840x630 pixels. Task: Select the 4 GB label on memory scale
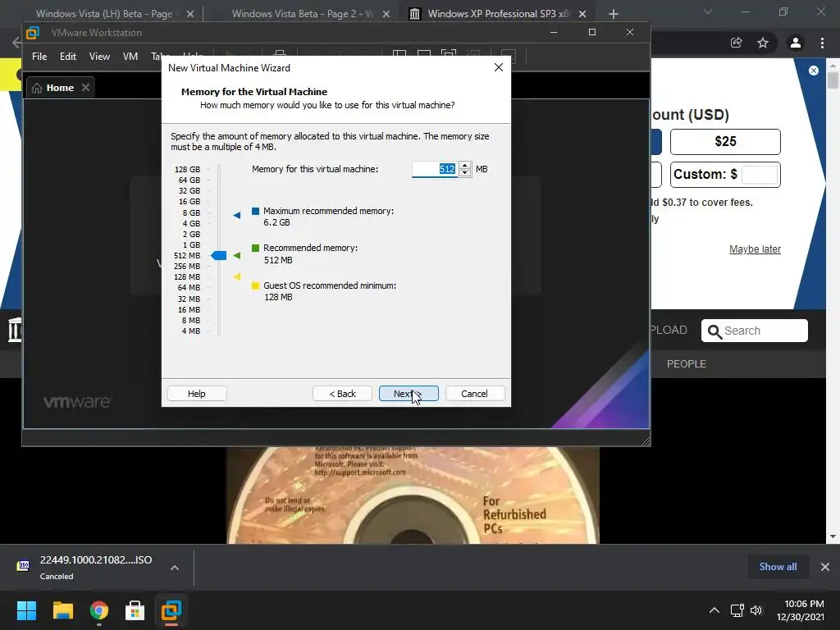(x=191, y=223)
